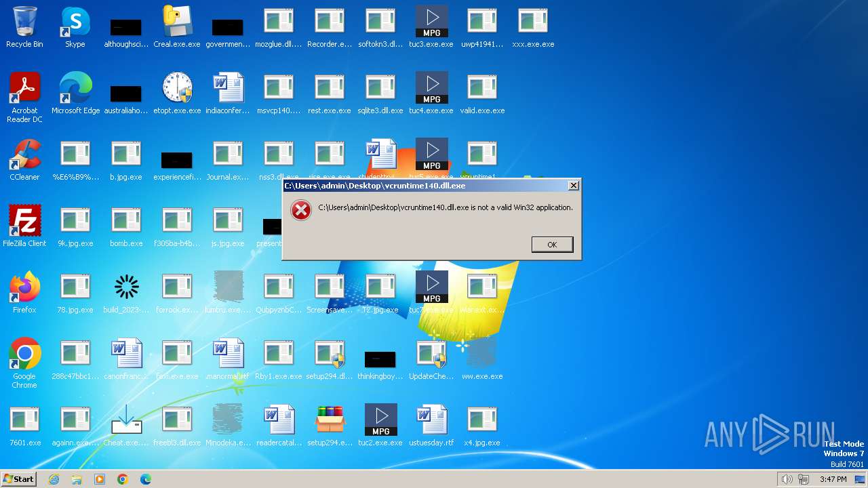Select the softokn3.dll... file icon
This screenshot has height=488, width=868.
click(380, 27)
